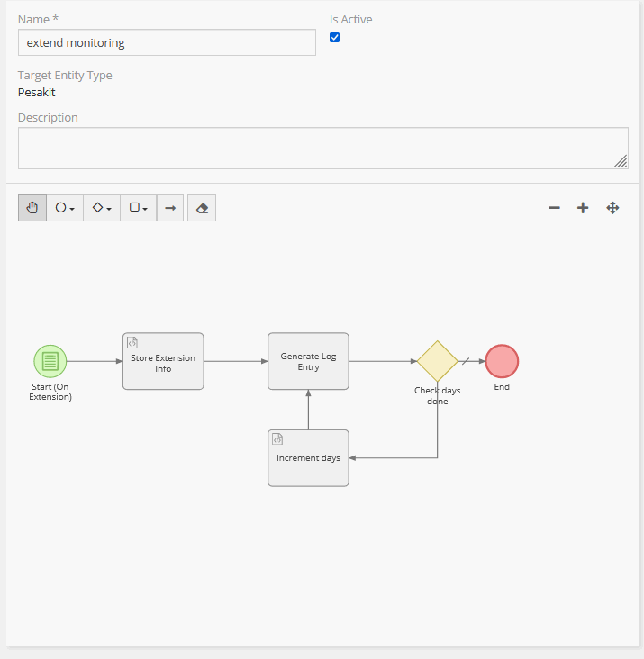Zoom out with the minus icon
The width and height of the screenshot is (644, 659).
point(554,208)
